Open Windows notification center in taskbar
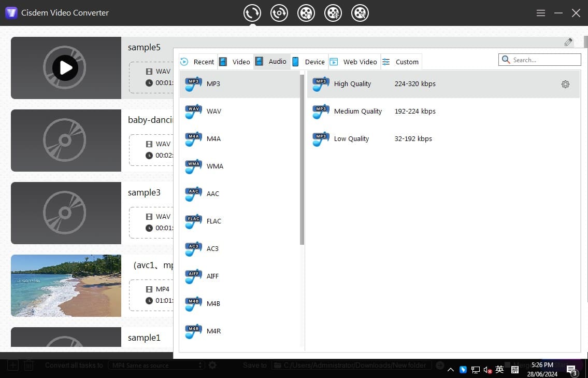 (x=571, y=370)
